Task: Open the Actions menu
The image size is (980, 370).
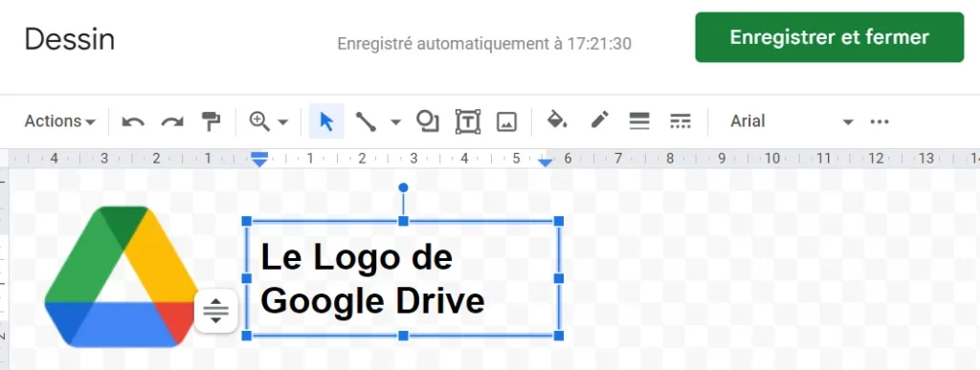Action: click(x=60, y=121)
